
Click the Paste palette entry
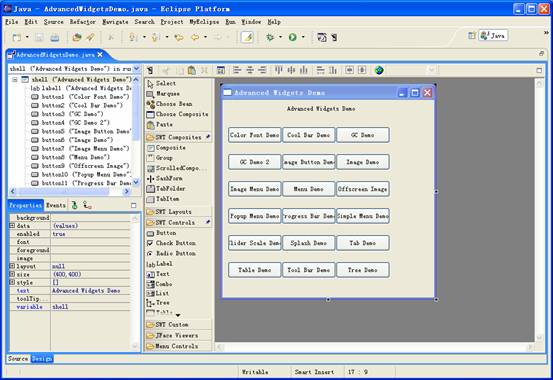(x=160, y=125)
